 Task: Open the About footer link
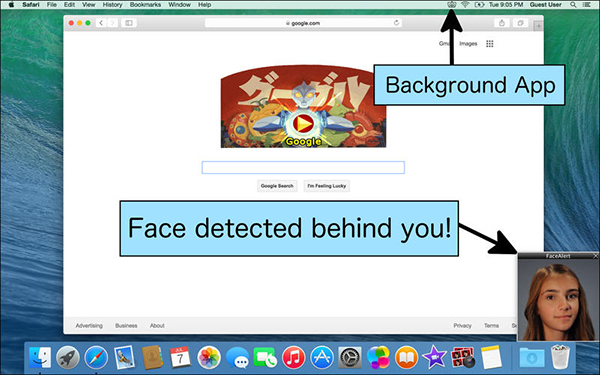tap(157, 326)
